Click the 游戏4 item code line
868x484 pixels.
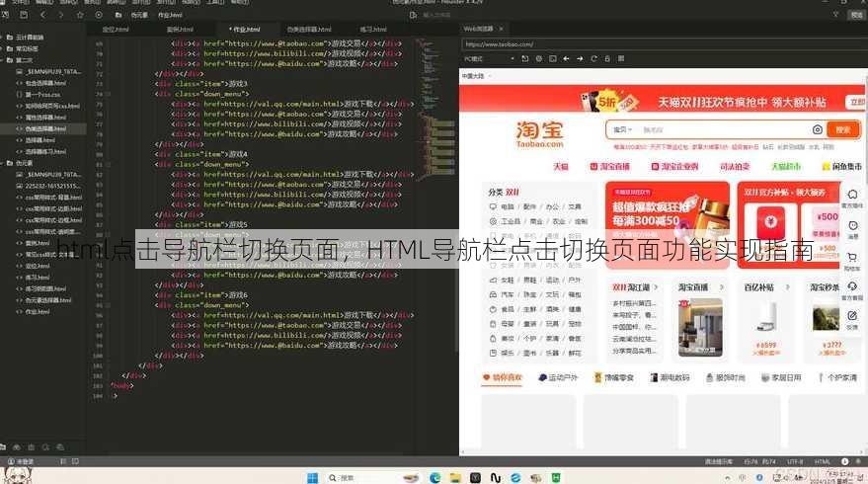[201, 154]
